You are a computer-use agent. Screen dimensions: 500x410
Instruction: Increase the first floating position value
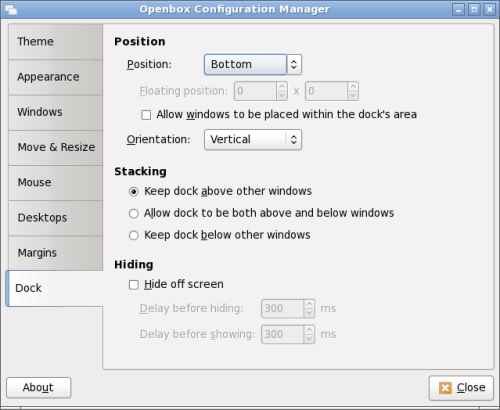click(282, 86)
